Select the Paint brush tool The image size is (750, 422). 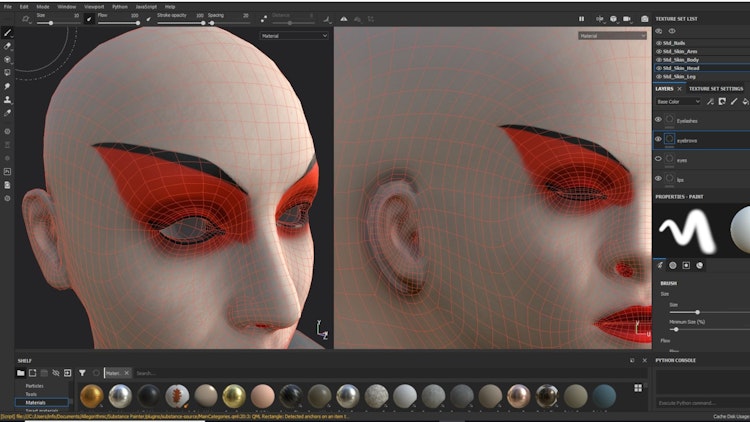point(8,32)
